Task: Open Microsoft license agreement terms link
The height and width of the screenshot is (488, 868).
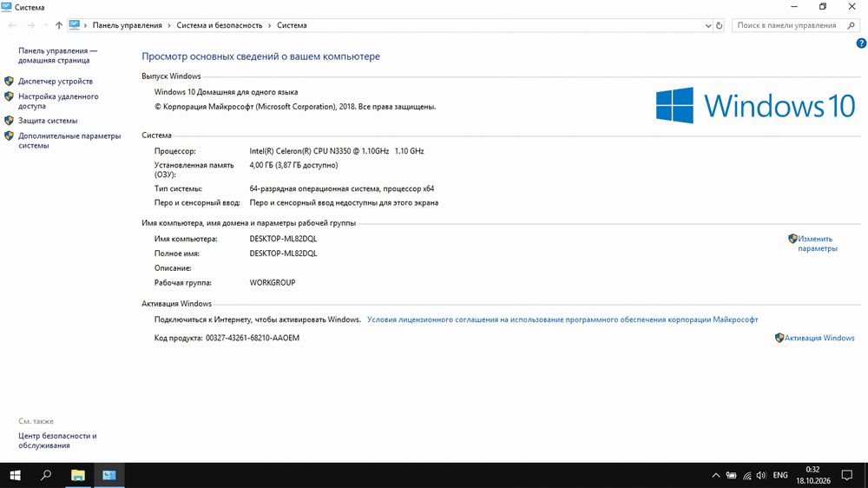Action: coord(562,320)
